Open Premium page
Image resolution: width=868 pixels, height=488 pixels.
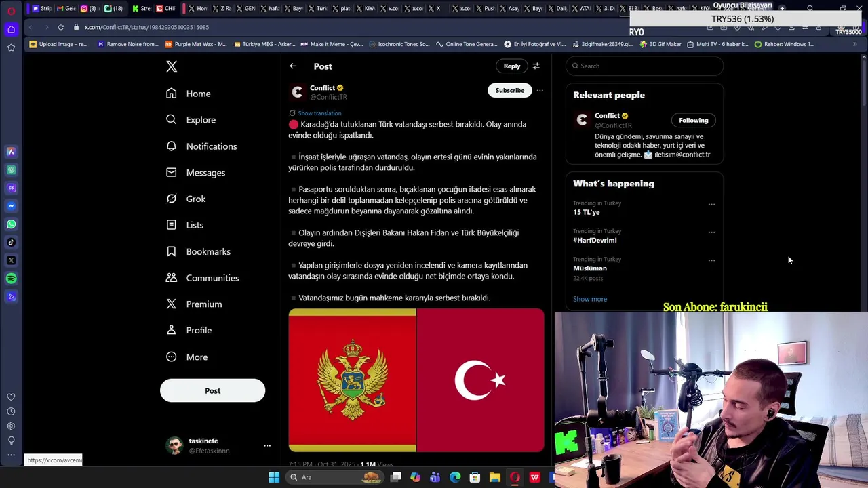(x=194, y=304)
